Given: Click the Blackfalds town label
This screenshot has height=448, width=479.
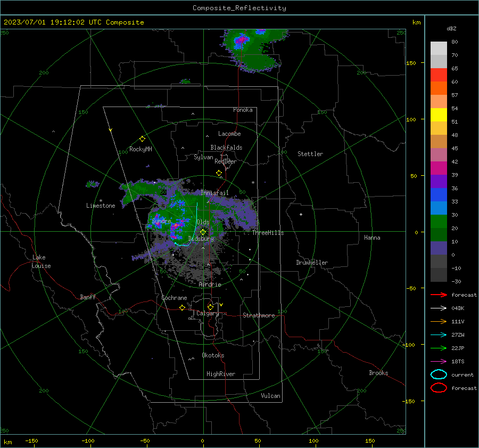Looking at the screenshot, I should pos(226,148).
